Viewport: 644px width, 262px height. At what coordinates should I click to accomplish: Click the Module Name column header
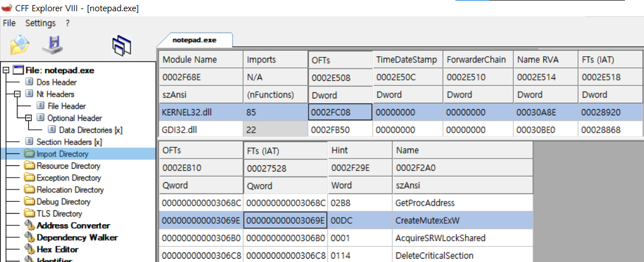pyautogui.click(x=201, y=60)
